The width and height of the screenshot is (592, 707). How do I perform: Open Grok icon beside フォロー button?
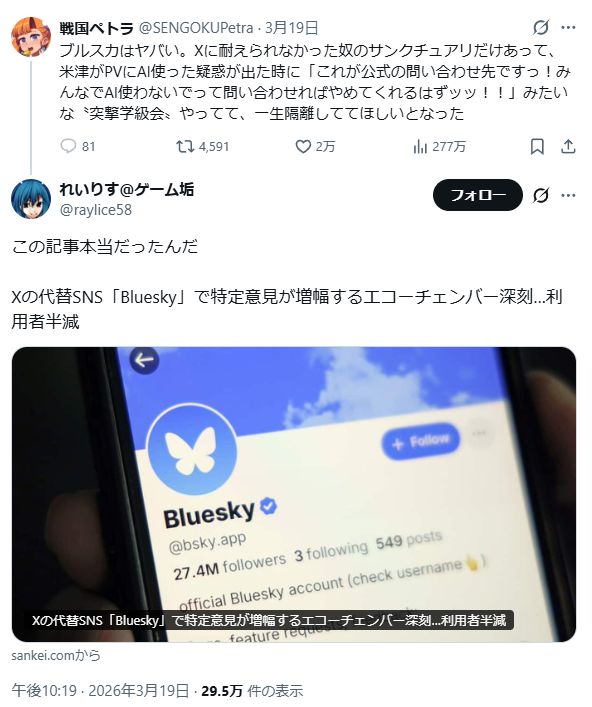tap(541, 195)
